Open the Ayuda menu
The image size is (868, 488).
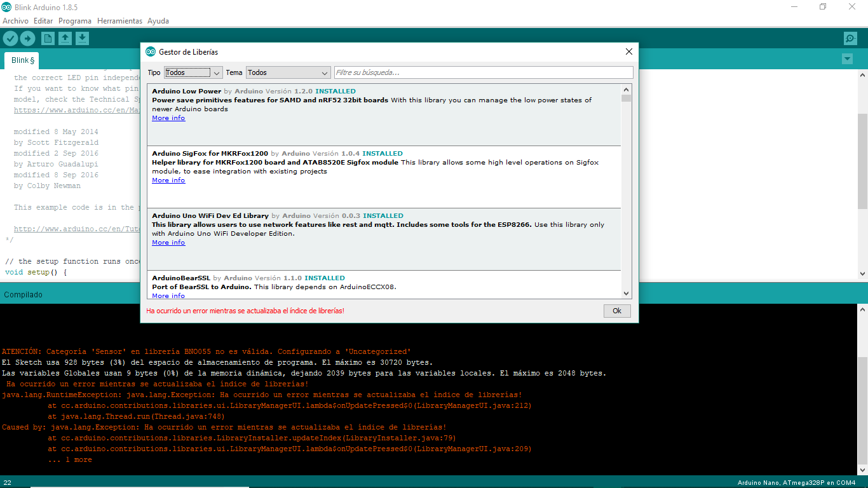pyautogui.click(x=158, y=21)
